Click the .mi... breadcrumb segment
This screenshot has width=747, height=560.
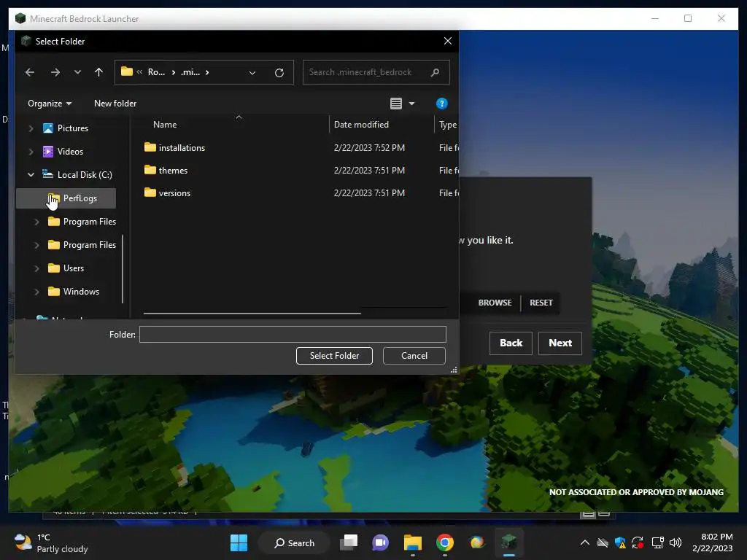pos(190,72)
